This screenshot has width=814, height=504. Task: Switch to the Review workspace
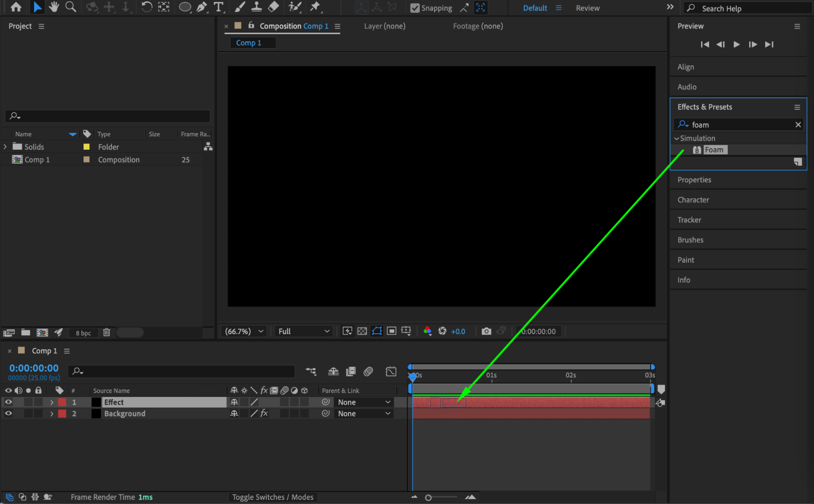pos(587,8)
